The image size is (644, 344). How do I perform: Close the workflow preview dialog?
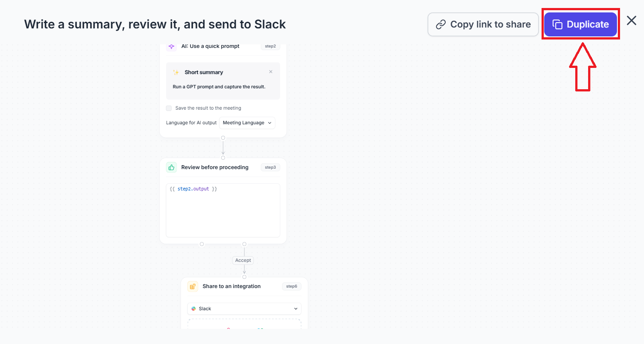tap(632, 20)
